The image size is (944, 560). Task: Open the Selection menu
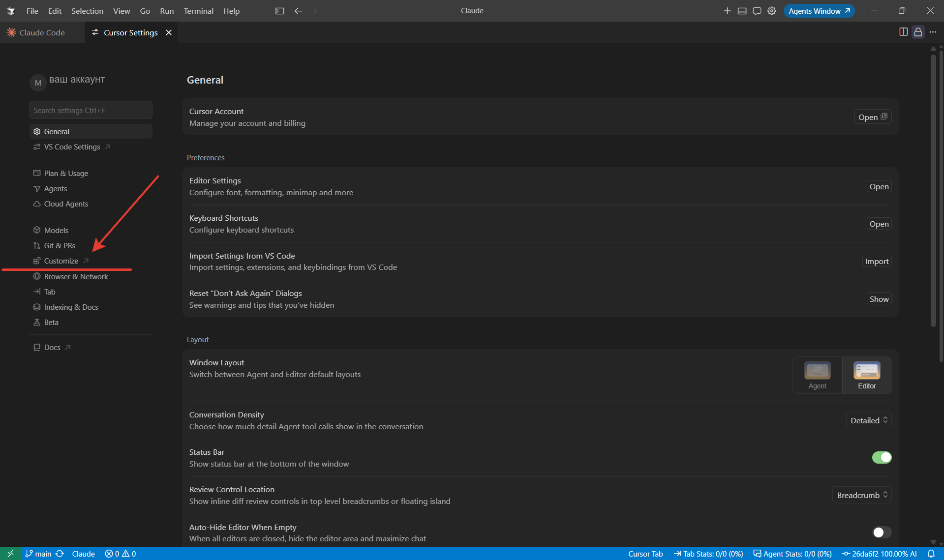point(87,11)
